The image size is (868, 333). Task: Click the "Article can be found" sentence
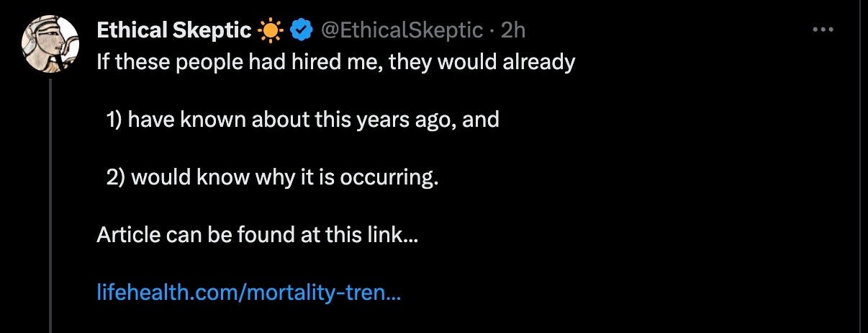[257, 235]
